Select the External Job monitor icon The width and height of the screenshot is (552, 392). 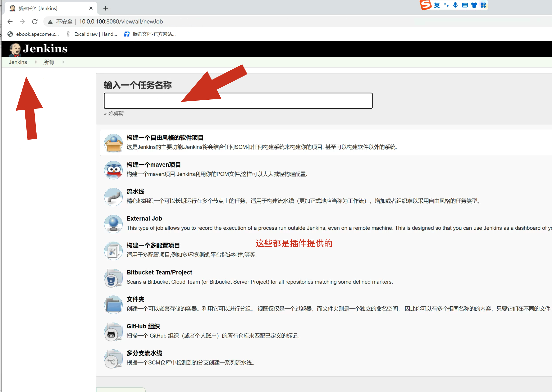(x=113, y=224)
